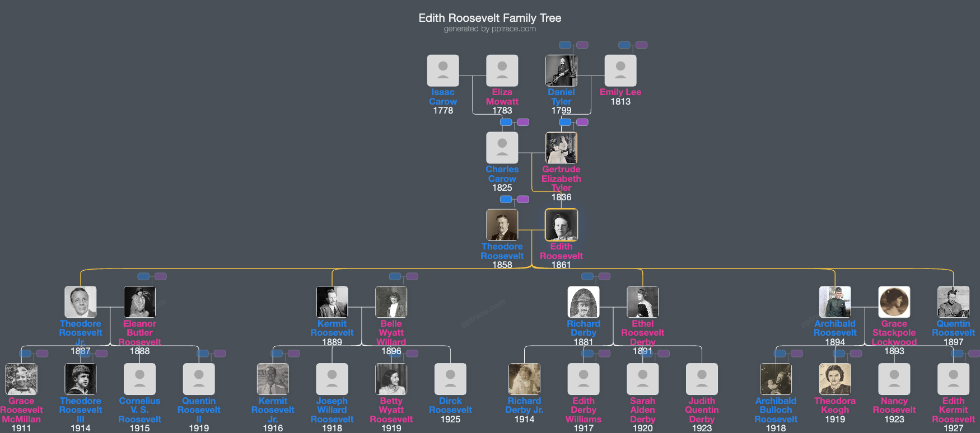Select Nancy Roosevelt's placeholder icon

(x=894, y=379)
